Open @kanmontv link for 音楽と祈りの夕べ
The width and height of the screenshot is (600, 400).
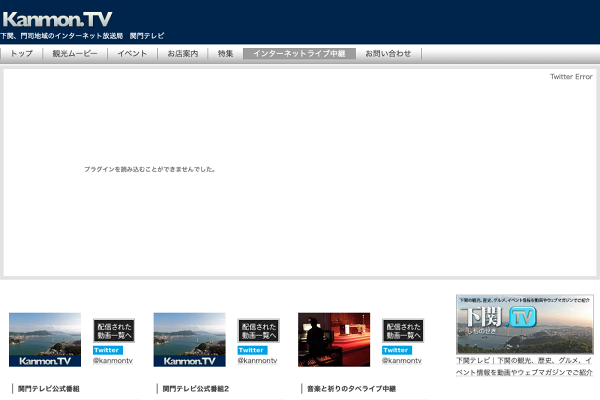pos(402,361)
